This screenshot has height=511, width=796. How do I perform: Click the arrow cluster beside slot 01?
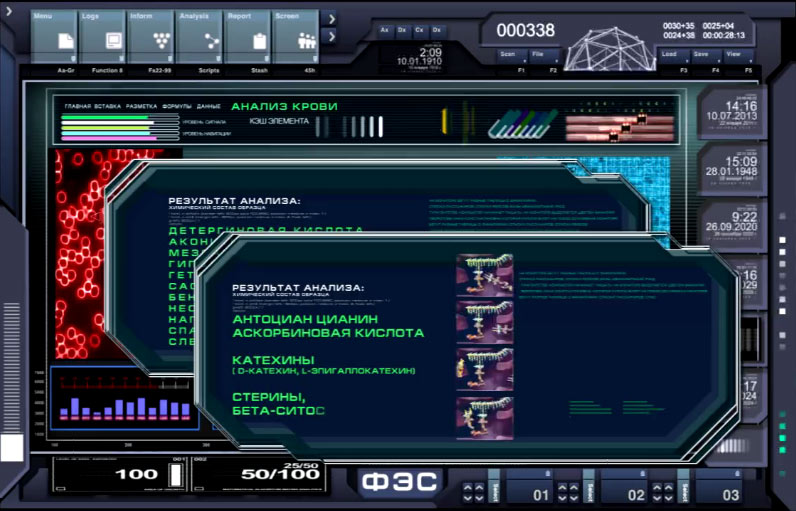pos(473,492)
